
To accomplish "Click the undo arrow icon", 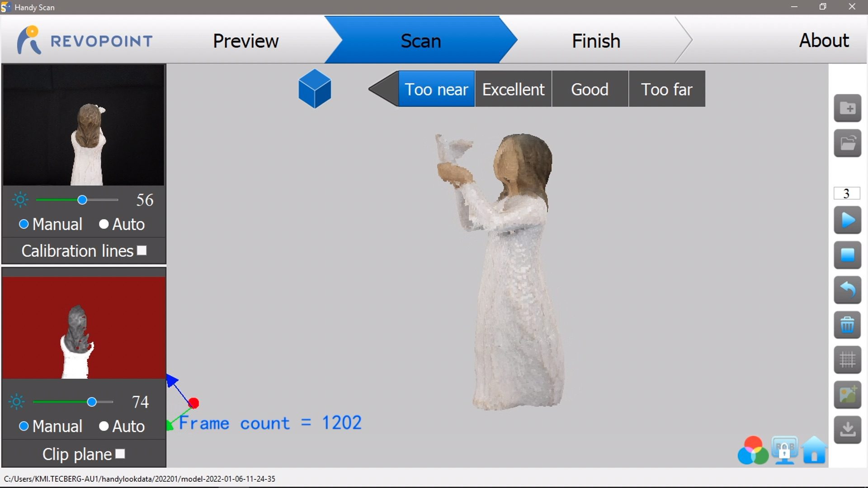I will click(x=847, y=290).
